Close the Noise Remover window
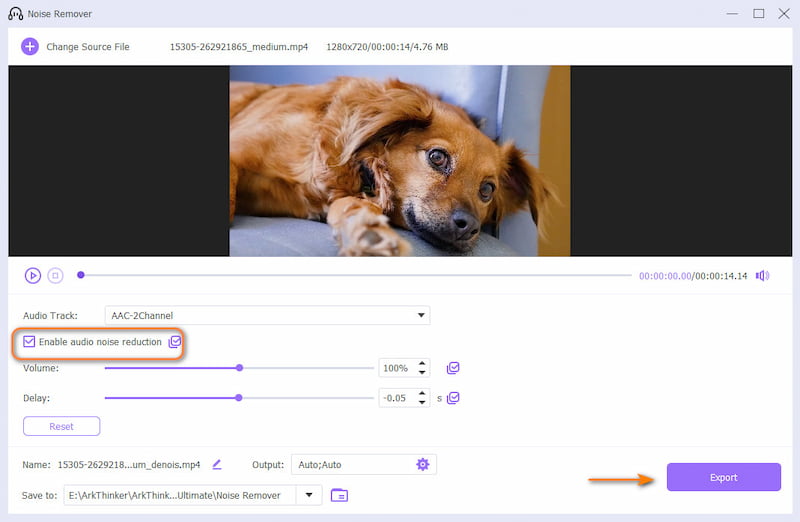The height and width of the screenshot is (522, 800). point(784,14)
